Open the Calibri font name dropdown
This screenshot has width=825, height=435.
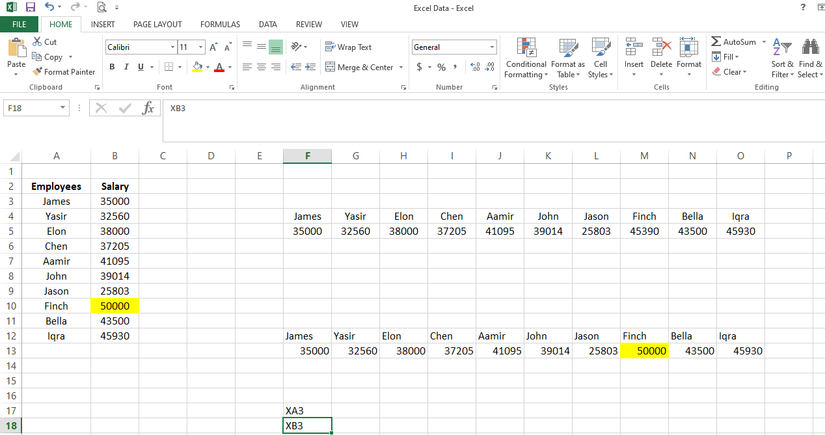[173, 47]
